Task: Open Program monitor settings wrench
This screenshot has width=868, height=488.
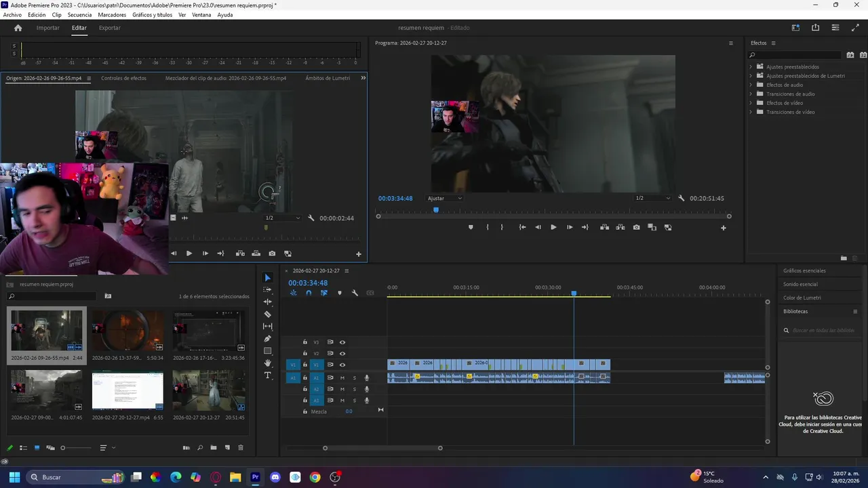Action: coord(681,199)
